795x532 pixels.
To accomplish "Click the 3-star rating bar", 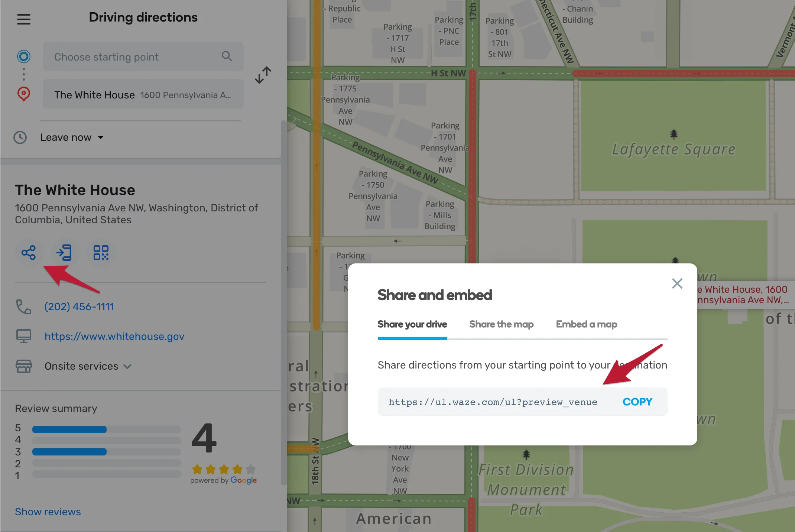I will click(107, 452).
